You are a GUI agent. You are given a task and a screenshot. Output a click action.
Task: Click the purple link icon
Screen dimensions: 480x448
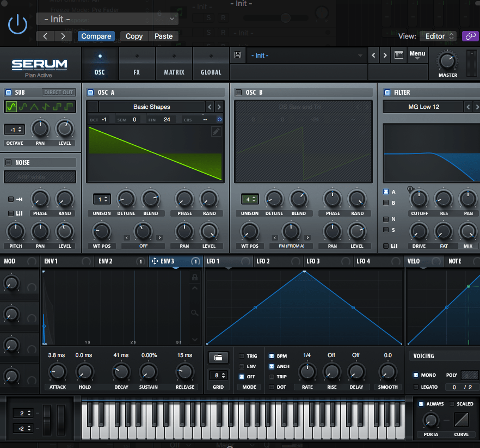[x=470, y=36]
